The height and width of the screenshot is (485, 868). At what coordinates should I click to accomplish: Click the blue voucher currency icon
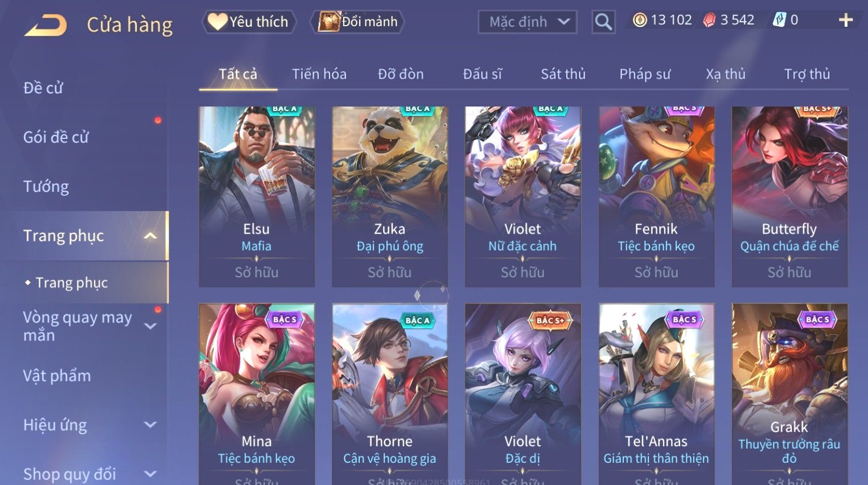779,20
